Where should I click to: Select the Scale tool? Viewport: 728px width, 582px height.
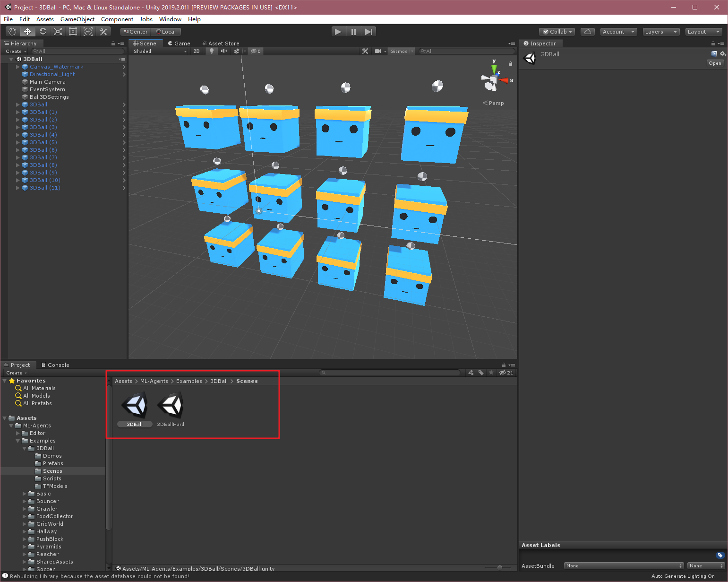[x=58, y=32]
